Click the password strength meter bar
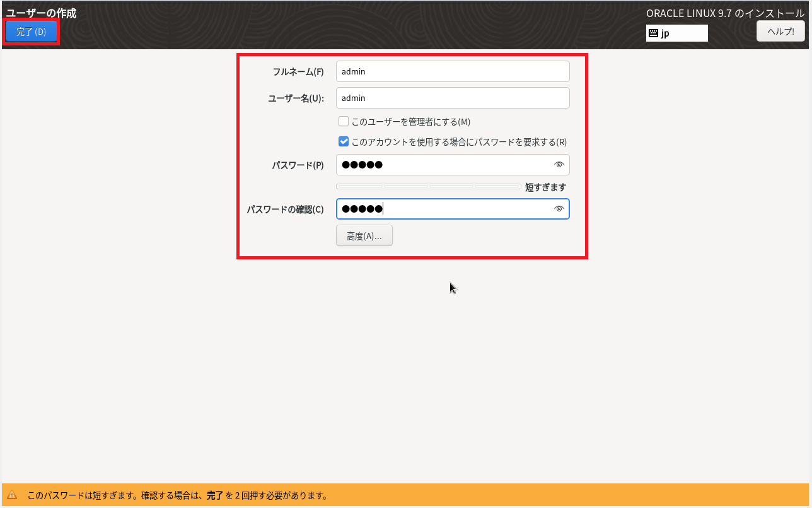The width and height of the screenshot is (812, 508). click(x=428, y=187)
